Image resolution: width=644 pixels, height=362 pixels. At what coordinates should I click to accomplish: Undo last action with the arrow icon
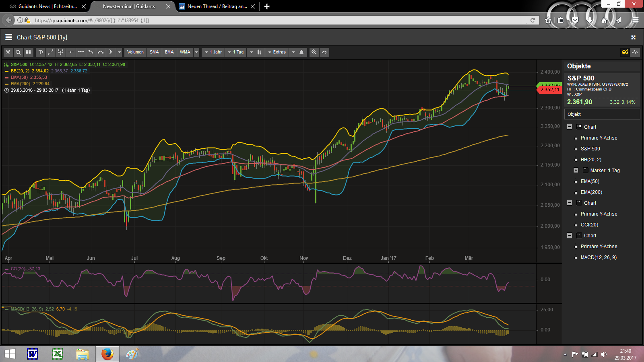(x=324, y=52)
